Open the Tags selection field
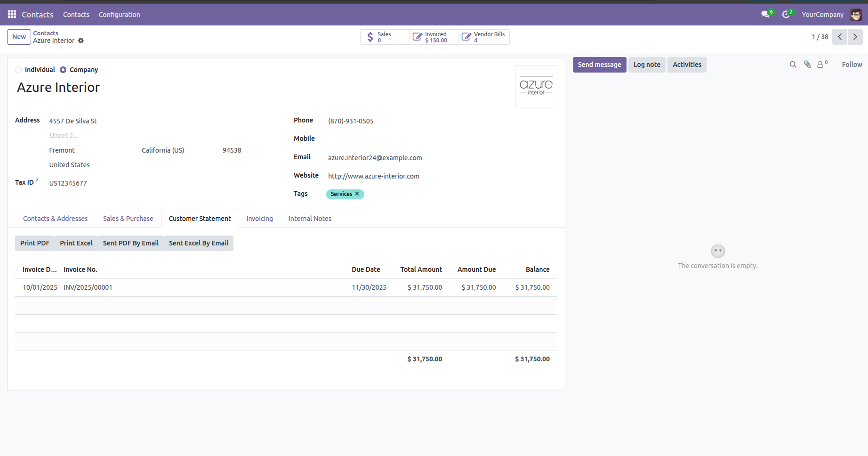 tap(442, 194)
